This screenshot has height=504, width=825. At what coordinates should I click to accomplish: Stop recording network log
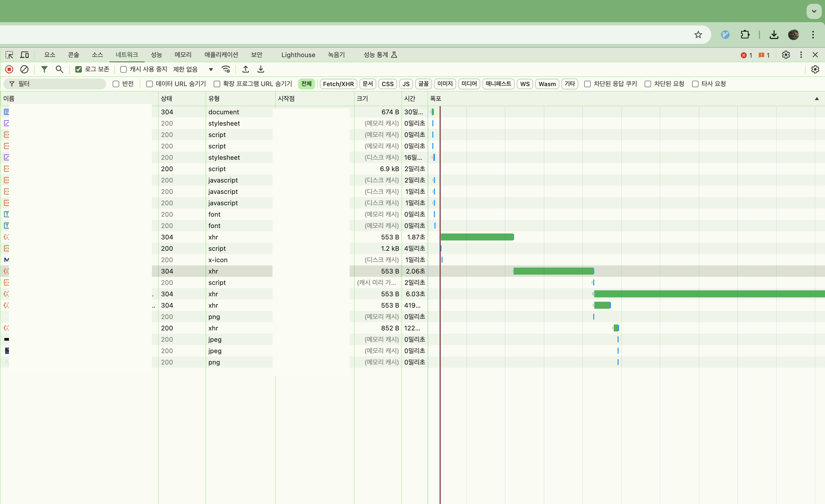pos(9,69)
